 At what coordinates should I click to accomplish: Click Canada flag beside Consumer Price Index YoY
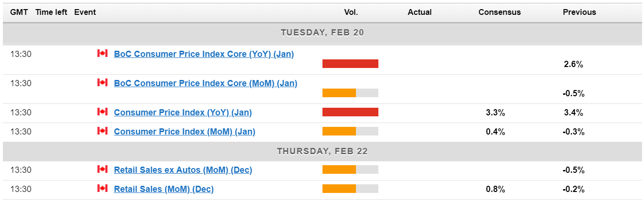102,112
